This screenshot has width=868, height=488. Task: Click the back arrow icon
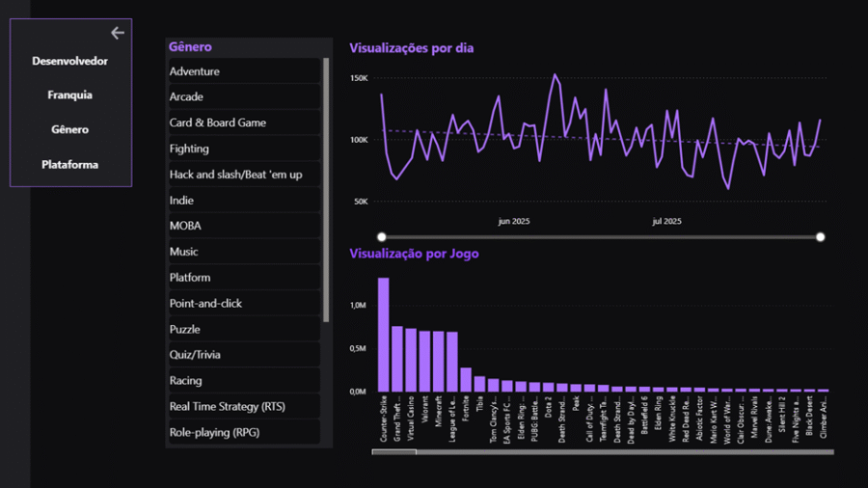coord(118,33)
